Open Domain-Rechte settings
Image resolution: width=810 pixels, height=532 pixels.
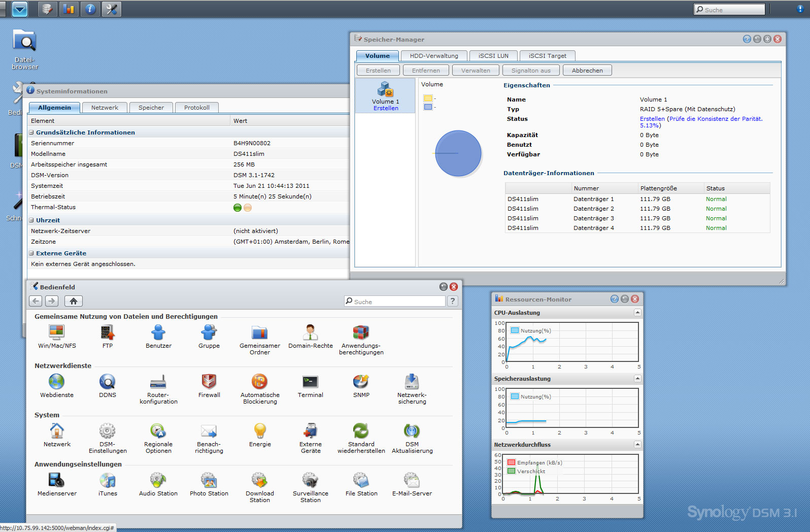coord(311,337)
